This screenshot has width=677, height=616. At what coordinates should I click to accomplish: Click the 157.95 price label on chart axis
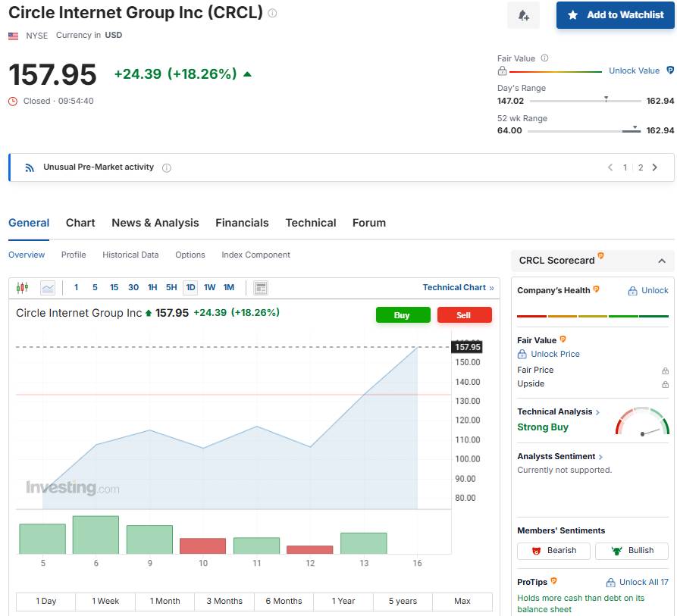(467, 347)
